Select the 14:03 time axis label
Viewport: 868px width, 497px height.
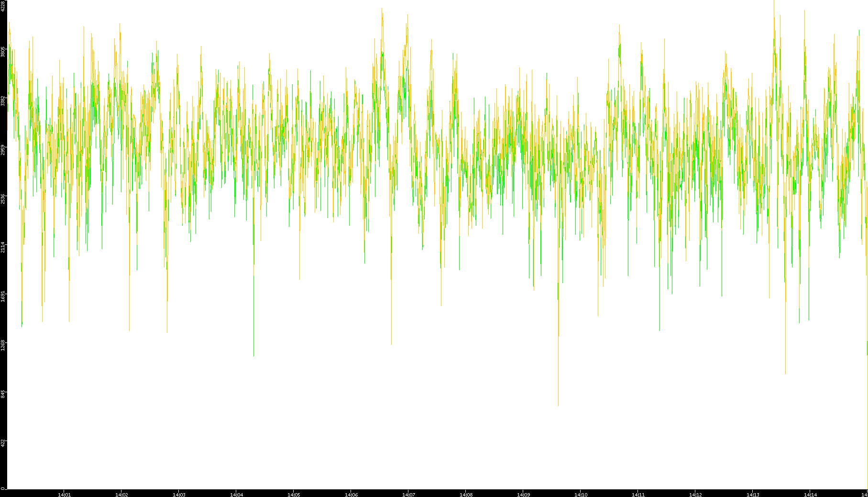click(x=179, y=495)
